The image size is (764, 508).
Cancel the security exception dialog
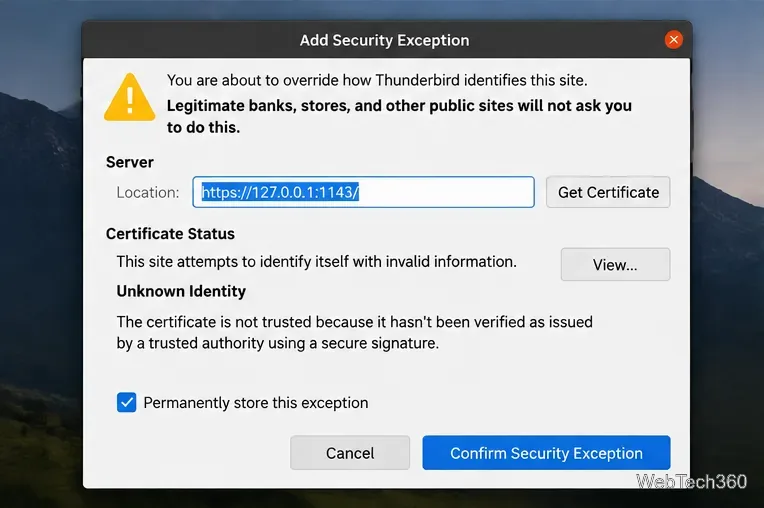tap(350, 452)
